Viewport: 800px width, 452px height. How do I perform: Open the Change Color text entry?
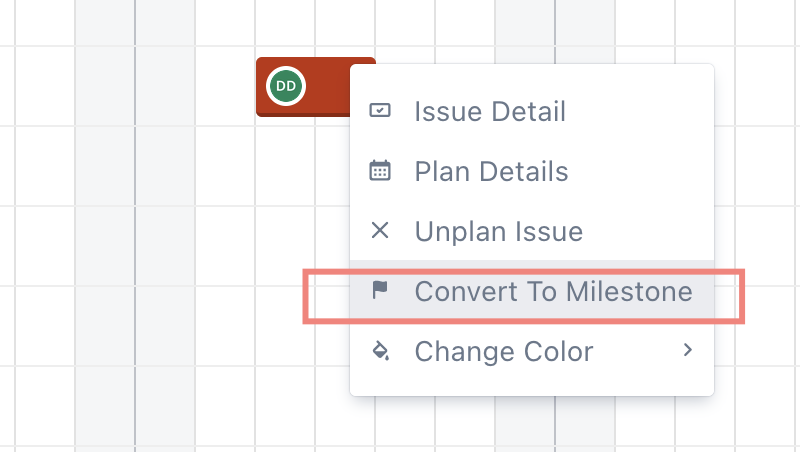click(x=504, y=351)
